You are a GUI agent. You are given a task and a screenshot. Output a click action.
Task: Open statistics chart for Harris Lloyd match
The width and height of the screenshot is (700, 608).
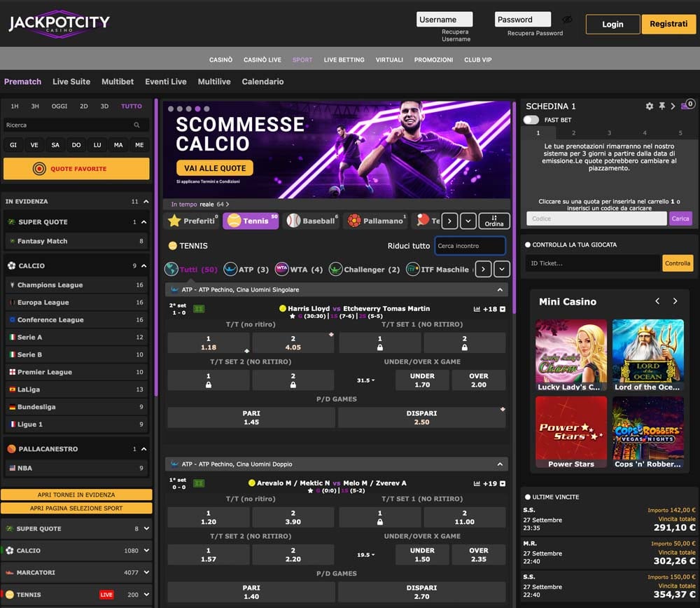tap(477, 309)
